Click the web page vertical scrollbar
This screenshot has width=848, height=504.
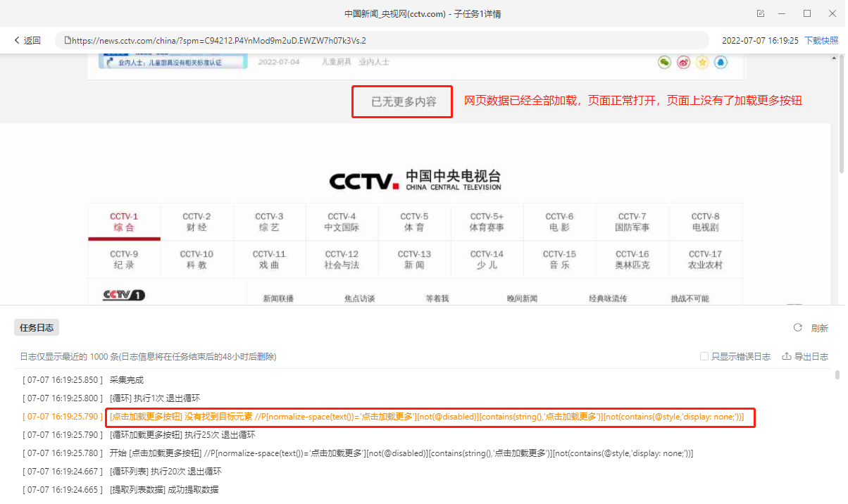click(842, 113)
